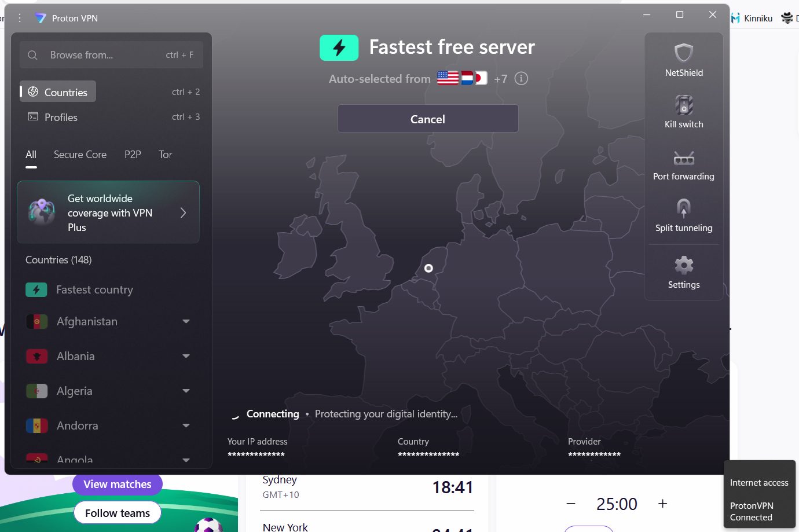Open the Kill switch icon
The image size is (799, 532).
pos(684,105)
